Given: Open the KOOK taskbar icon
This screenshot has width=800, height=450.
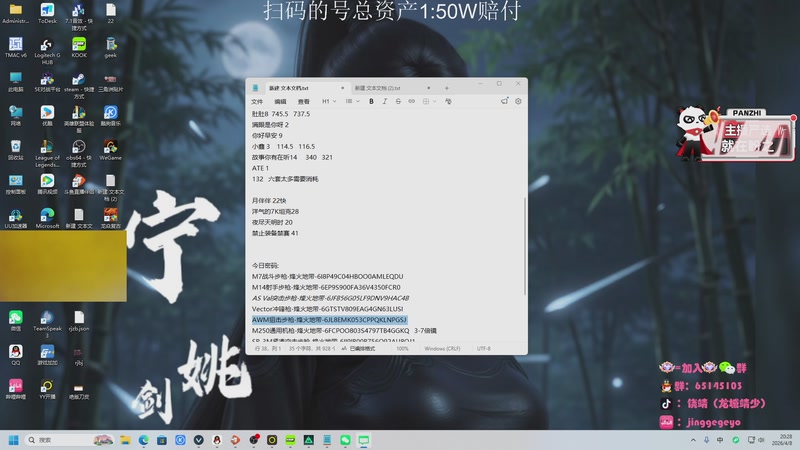Looking at the screenshot, I should (x=290, y=440).
